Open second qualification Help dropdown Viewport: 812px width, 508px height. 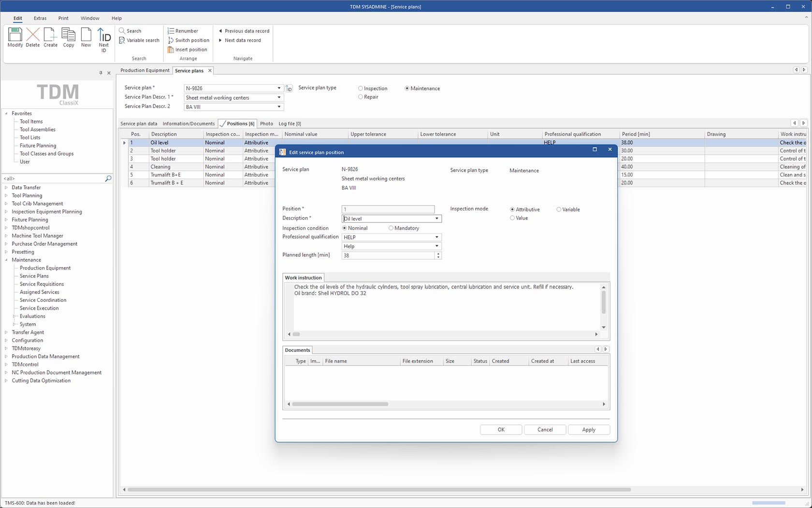tap(437, 246)
